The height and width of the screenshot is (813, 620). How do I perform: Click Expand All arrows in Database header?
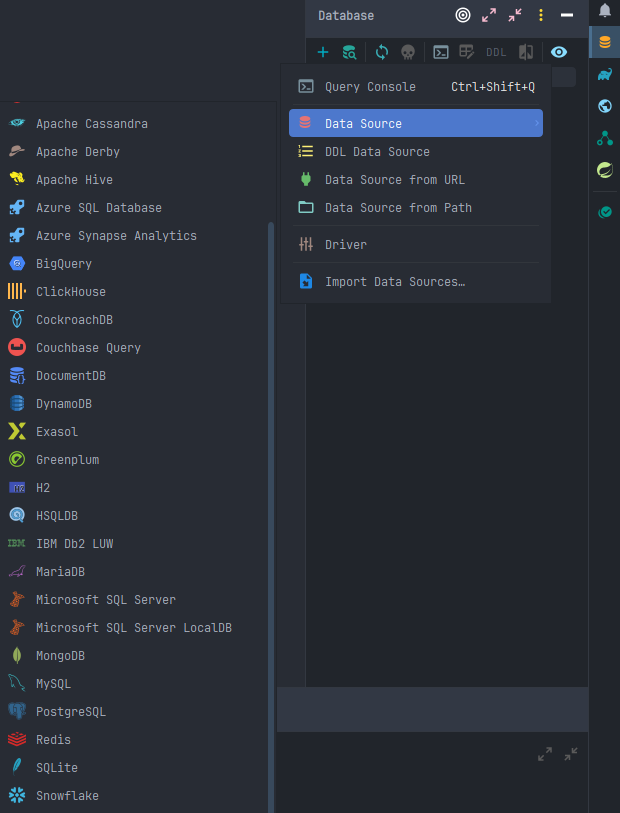(489, 16)
